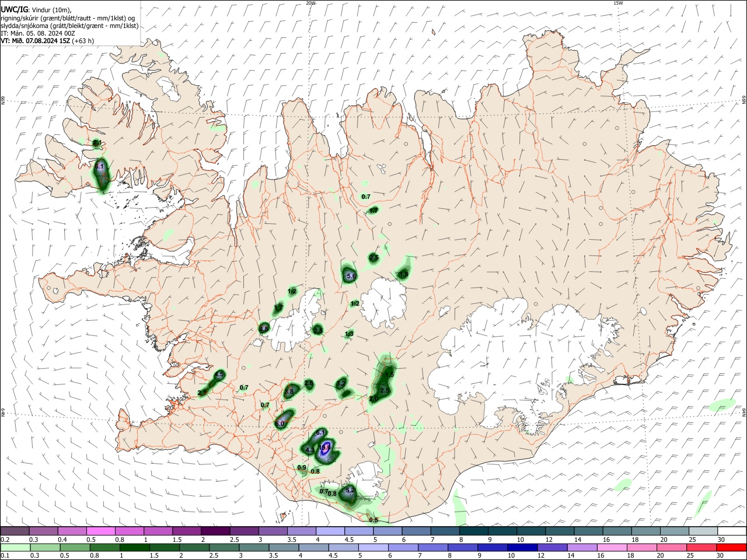Click the 6.0 precipitation value on the map
The image size is (747, 560).
click(x=280, y=424)
